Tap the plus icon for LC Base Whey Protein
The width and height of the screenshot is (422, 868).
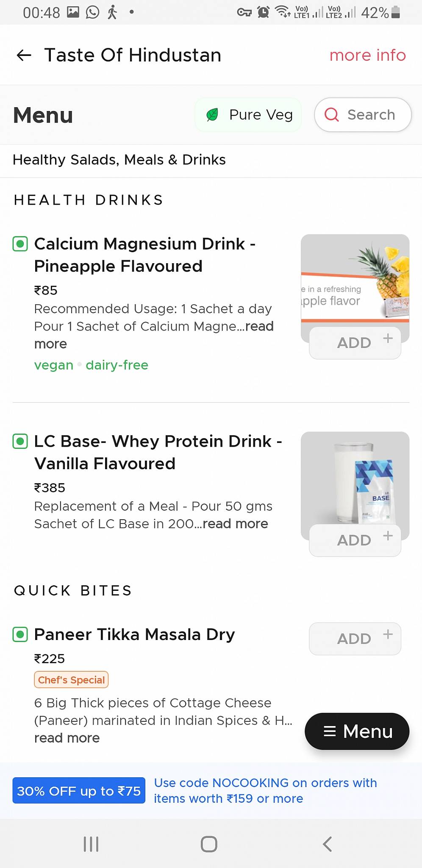pyautogui.click(x=388, y=536)
